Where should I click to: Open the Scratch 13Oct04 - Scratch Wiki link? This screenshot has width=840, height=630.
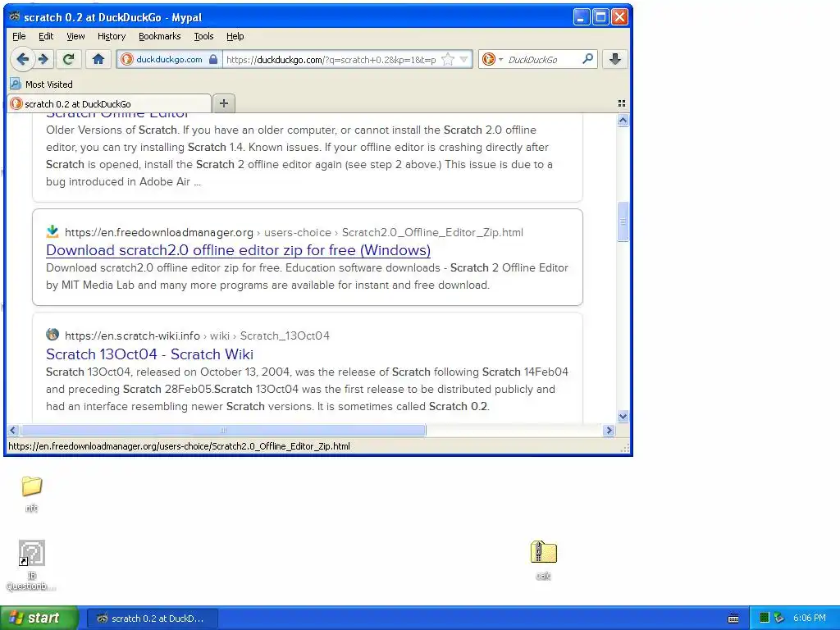[x=149, y=354]
